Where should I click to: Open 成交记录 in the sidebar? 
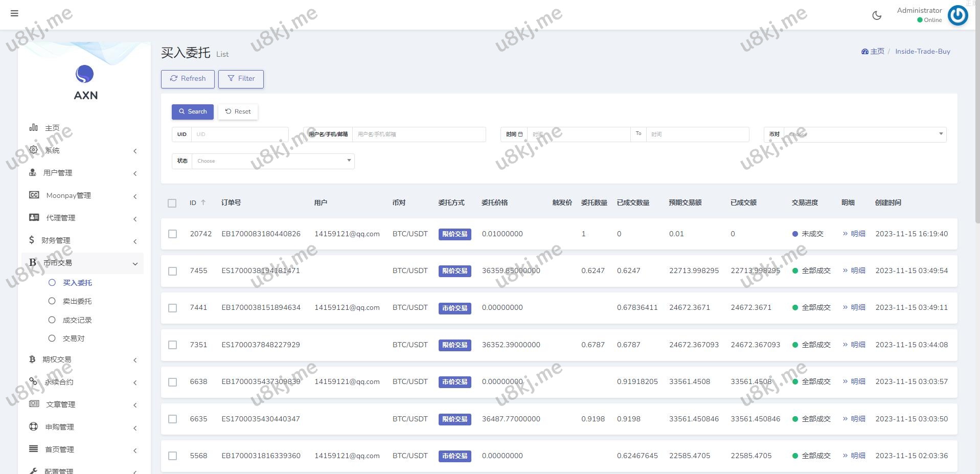click(77, 320)
